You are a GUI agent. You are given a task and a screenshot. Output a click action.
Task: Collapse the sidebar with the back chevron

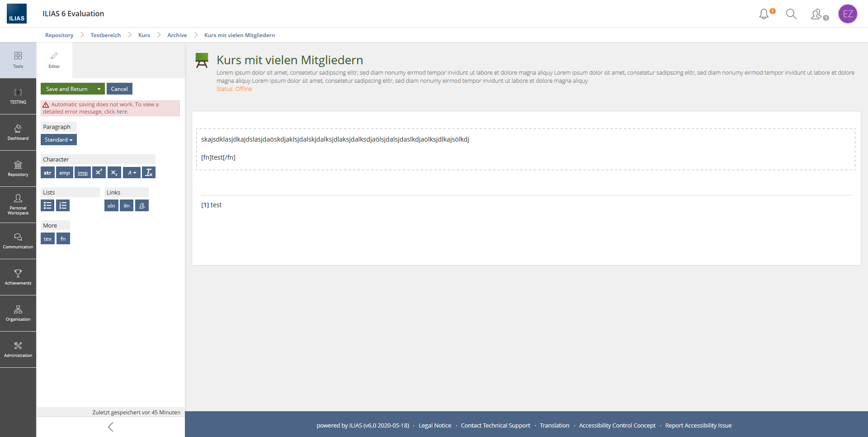[x=111, y=427]
